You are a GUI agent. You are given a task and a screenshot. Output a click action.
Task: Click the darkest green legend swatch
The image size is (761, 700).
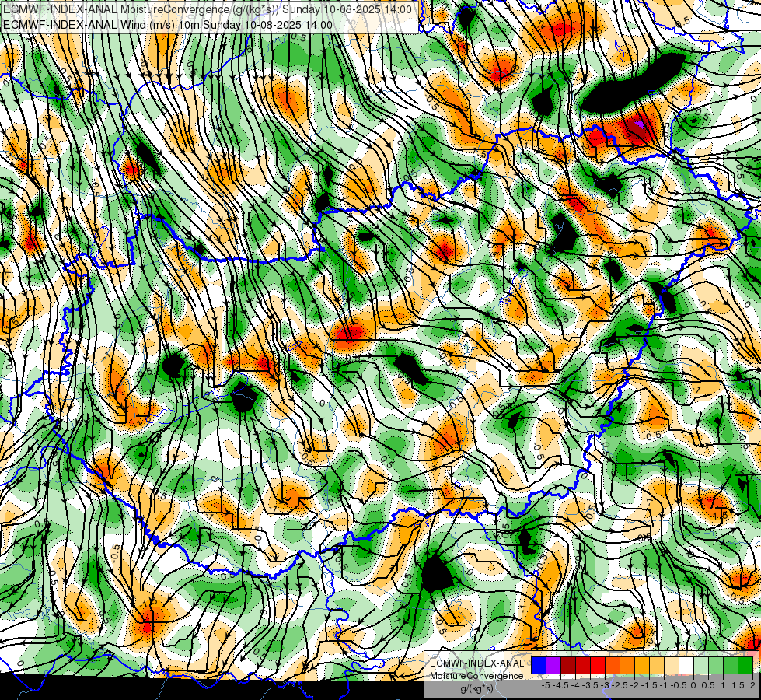pos(745,665)
